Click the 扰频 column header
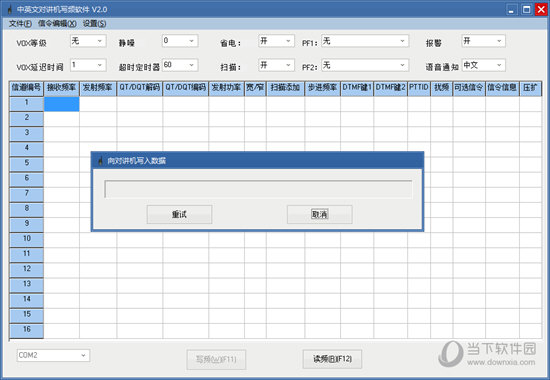The width and height of the screenshot is (550, 380). (441, 88)
